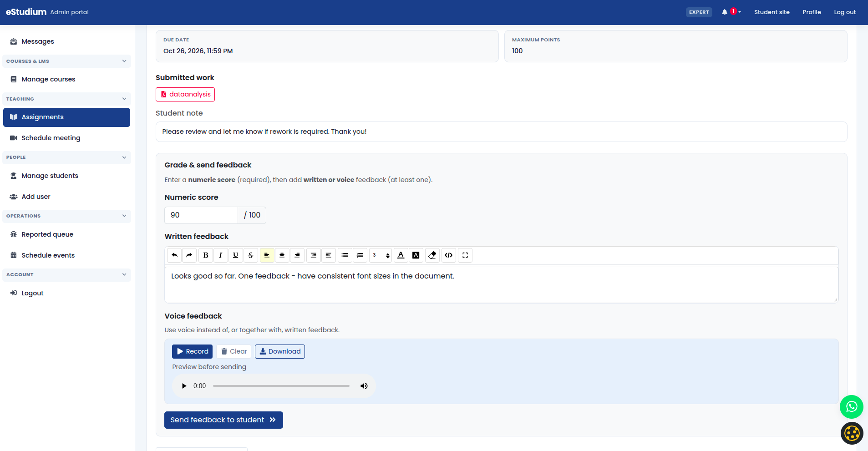The height and width of the screenshot is (451, 868).
Task: Increase indent in the editor
Action: tap(314, 255)
